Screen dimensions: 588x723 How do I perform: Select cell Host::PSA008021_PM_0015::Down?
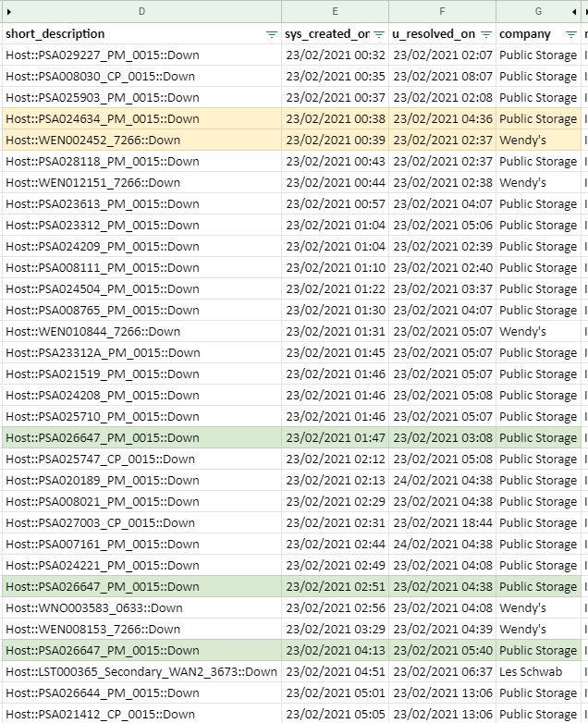click(142, 501)
